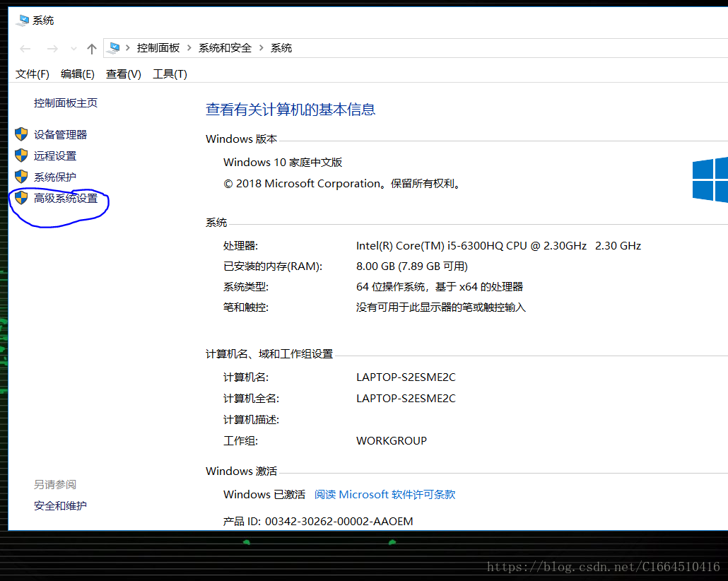728x581 pixels.
Task: Click the shield icon beside 远程设置
Action: (x=21, y=155)
